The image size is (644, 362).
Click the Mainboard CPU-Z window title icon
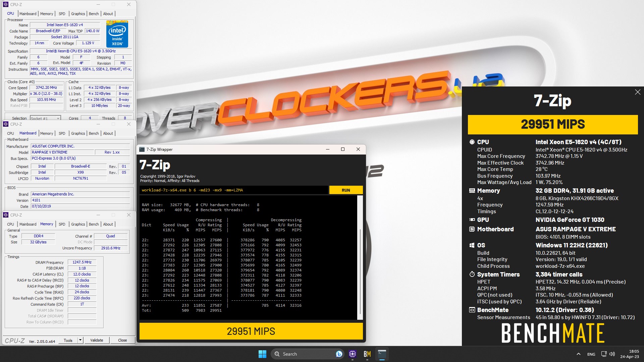click(x=6, y=124)
